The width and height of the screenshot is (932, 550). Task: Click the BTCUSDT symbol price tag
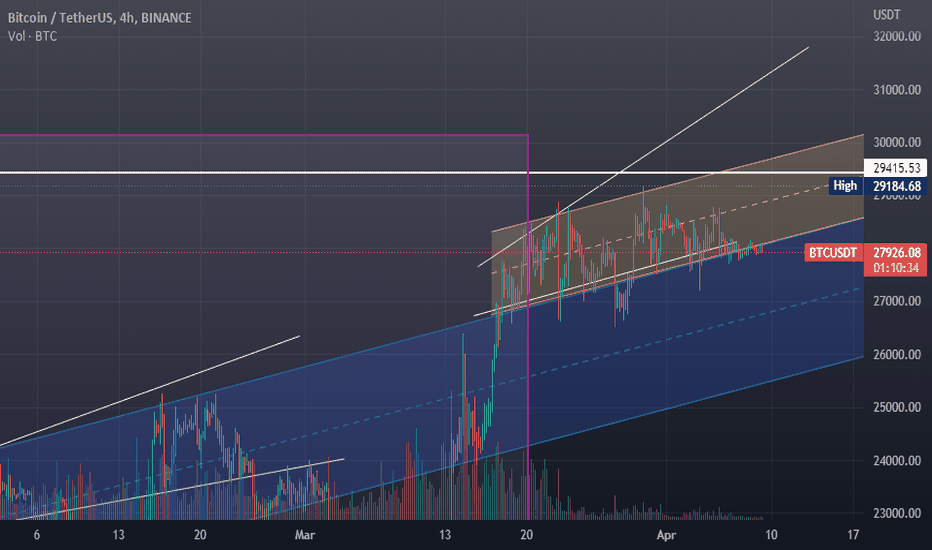832,253
